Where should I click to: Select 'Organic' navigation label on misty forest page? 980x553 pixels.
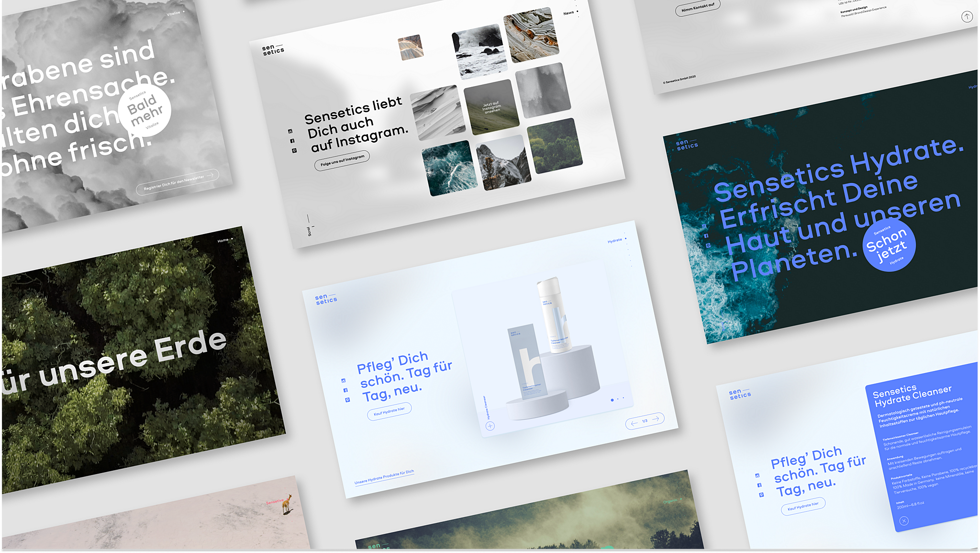(670, 501)
